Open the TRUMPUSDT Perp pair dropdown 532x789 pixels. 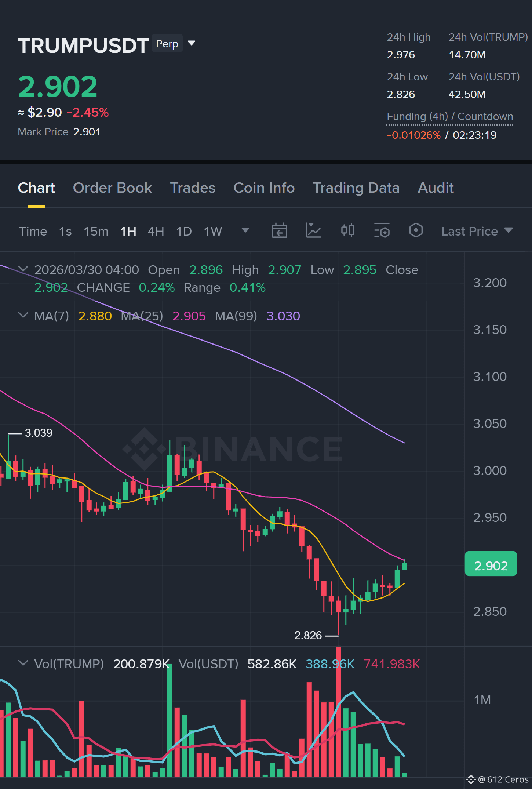[x=191, y=43]
